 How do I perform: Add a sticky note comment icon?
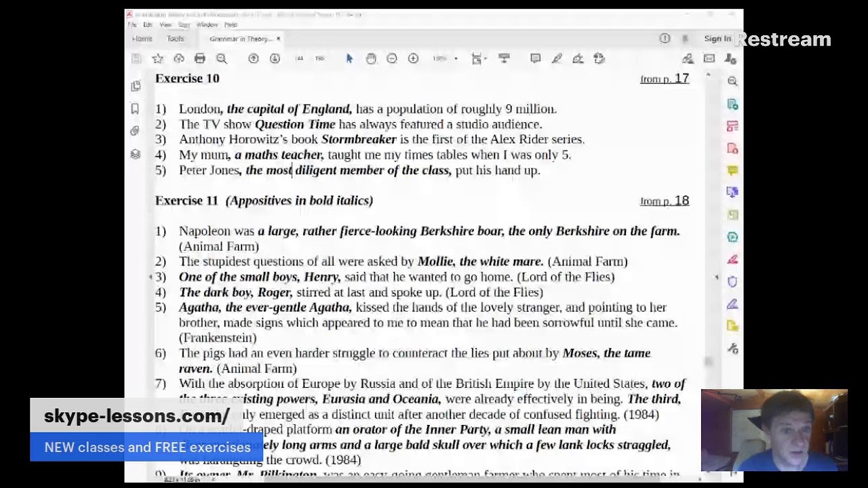536,59
